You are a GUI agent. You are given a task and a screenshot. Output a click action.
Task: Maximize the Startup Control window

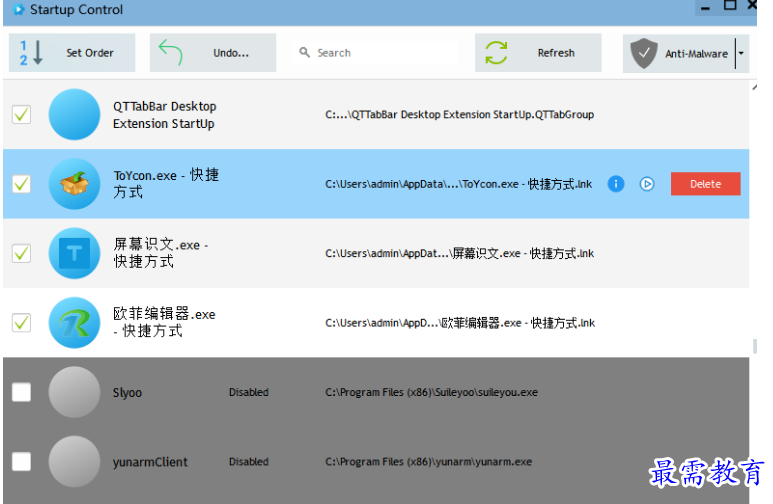click(x=730, y=6)
